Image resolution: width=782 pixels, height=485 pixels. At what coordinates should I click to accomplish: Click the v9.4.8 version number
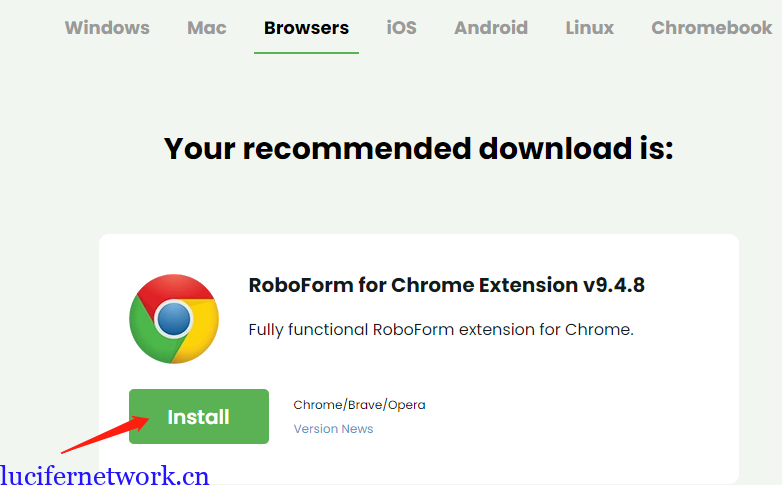coord(613,285)
